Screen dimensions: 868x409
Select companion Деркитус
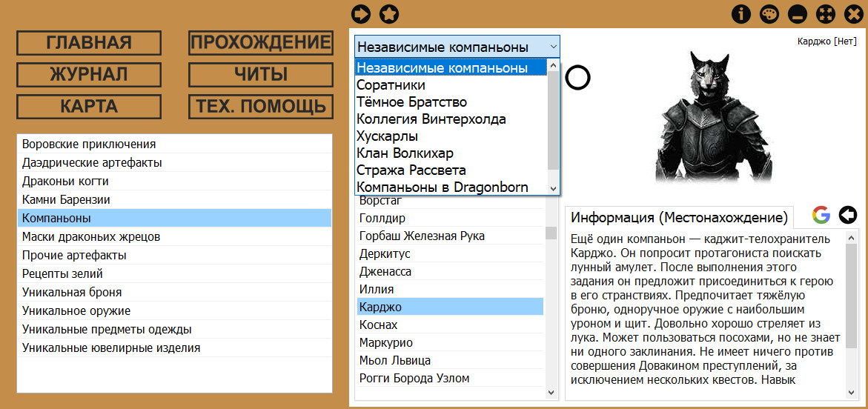point(450,253)
